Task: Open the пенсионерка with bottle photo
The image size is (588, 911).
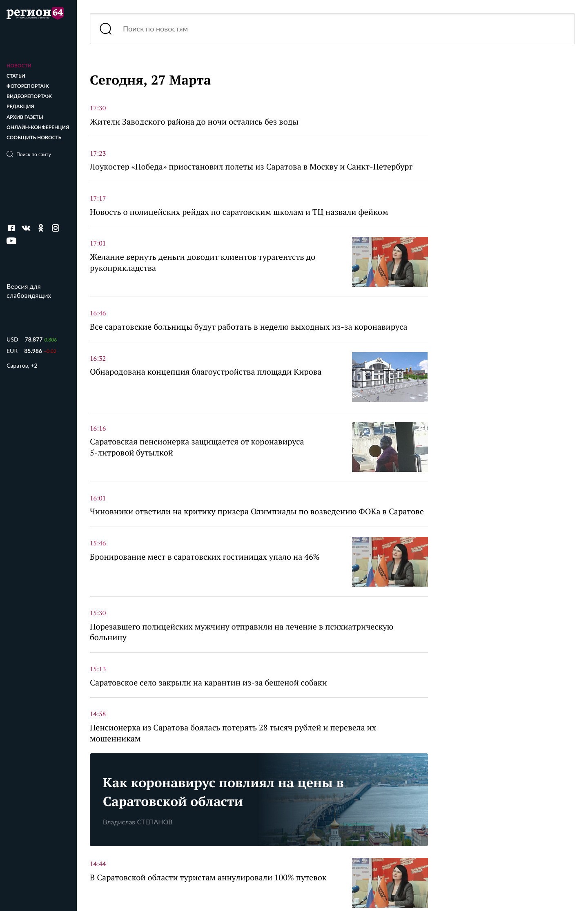Action: 390,447
